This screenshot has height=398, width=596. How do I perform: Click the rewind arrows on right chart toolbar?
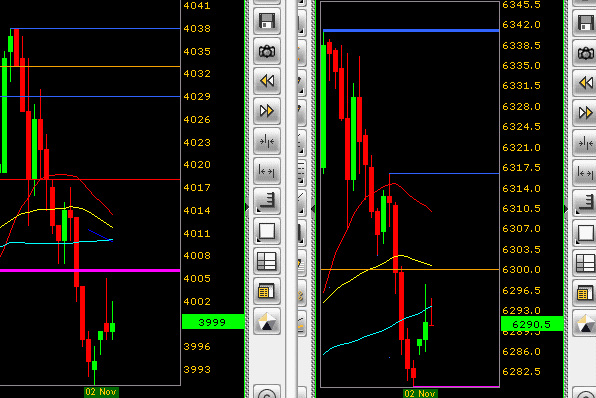tap(585, 83)
